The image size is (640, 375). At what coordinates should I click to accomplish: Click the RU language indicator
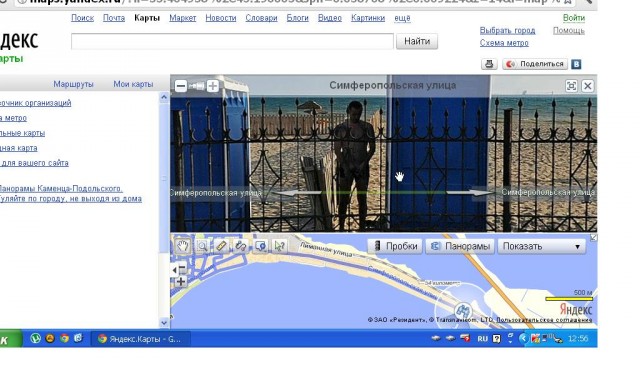pos(482,339)
